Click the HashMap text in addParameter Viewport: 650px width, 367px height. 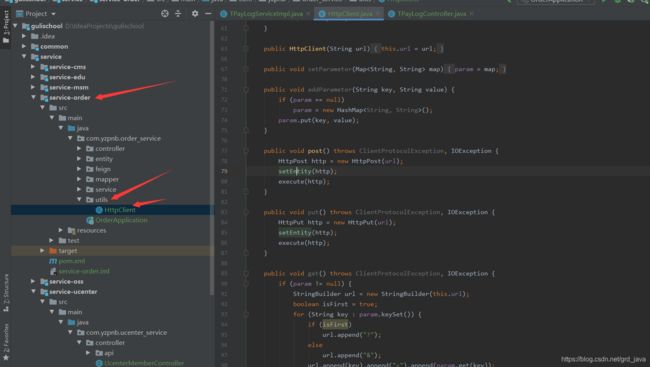(x=349, y=110)
